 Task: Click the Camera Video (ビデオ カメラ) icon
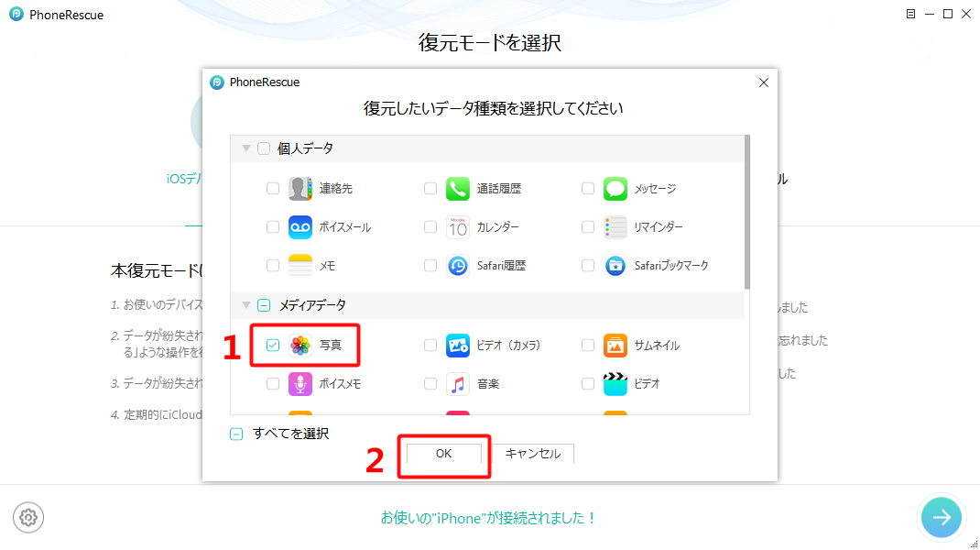(x=458, y=345)
